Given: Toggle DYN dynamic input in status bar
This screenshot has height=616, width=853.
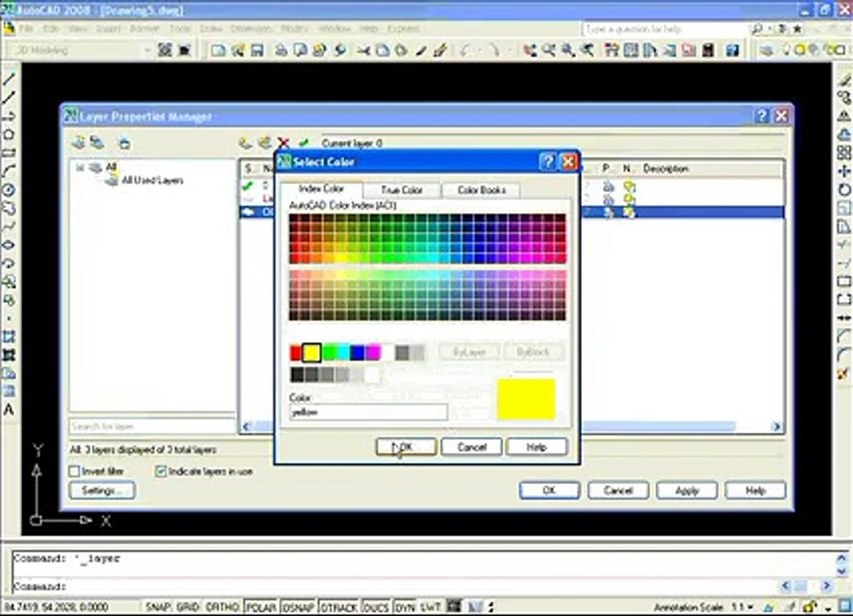Looking at the screenshot, I should click(x=404, y=607).
